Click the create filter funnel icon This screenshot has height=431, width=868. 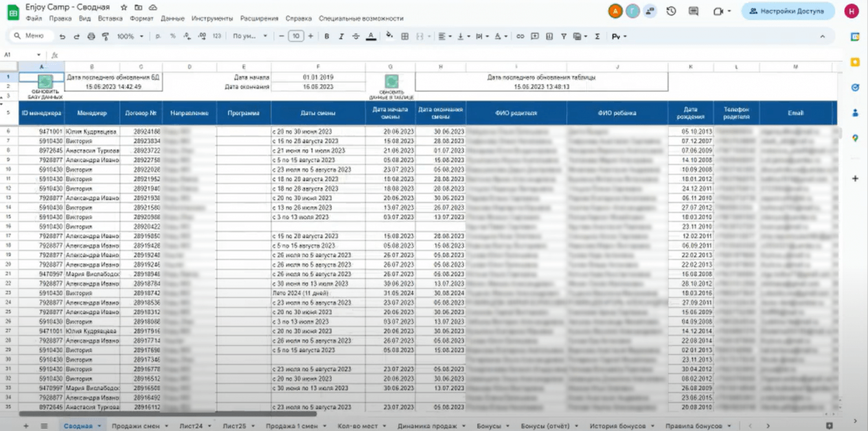point(564,36)
